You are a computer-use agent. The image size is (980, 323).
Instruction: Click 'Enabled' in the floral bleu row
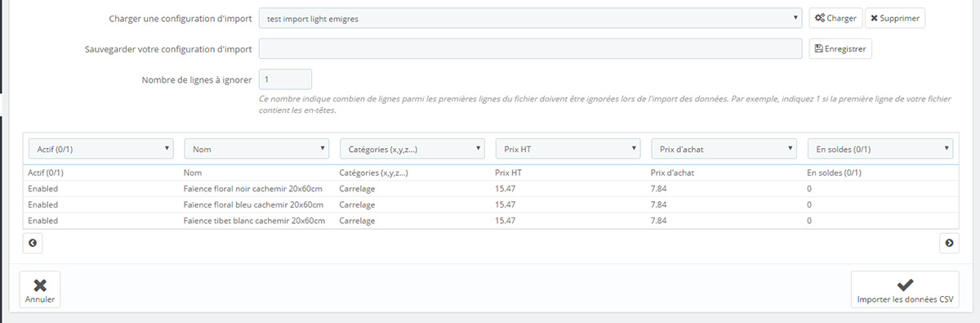42,204
